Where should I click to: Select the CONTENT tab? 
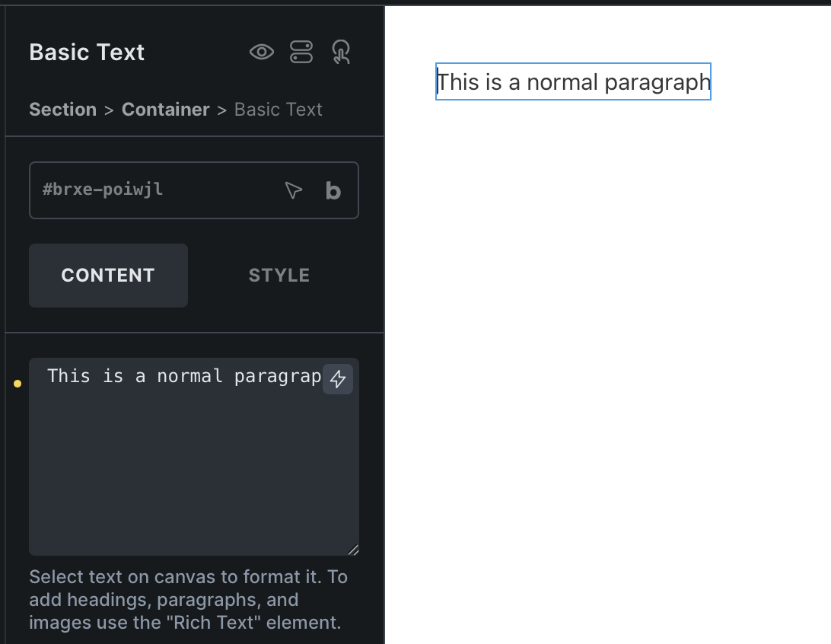coord(108,275)
